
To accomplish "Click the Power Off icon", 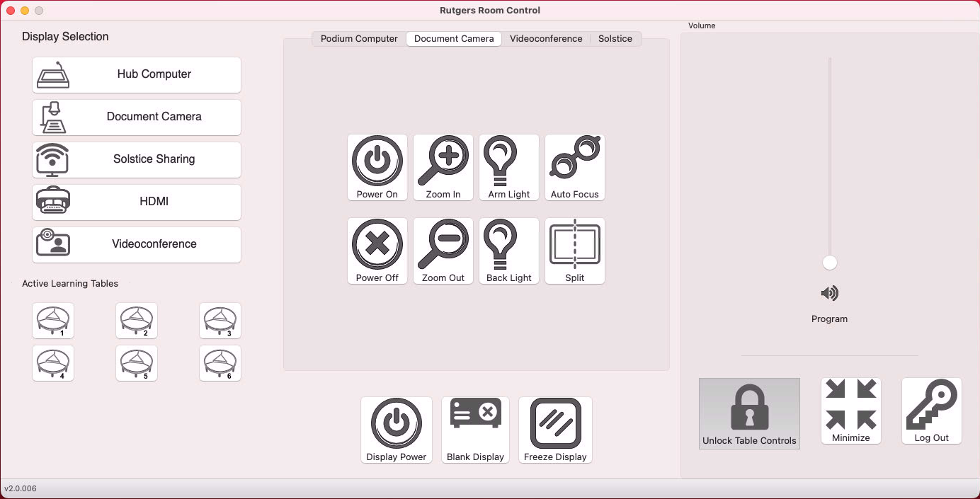I will 377,251.
